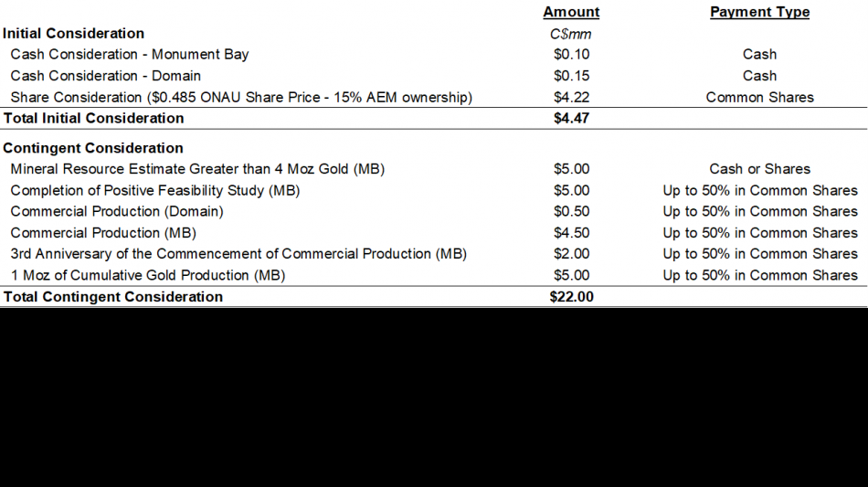Select the $4.47 total initial amount
This screenshot has width=868, height=487.
pyautogui.click(x=571, y=118)
